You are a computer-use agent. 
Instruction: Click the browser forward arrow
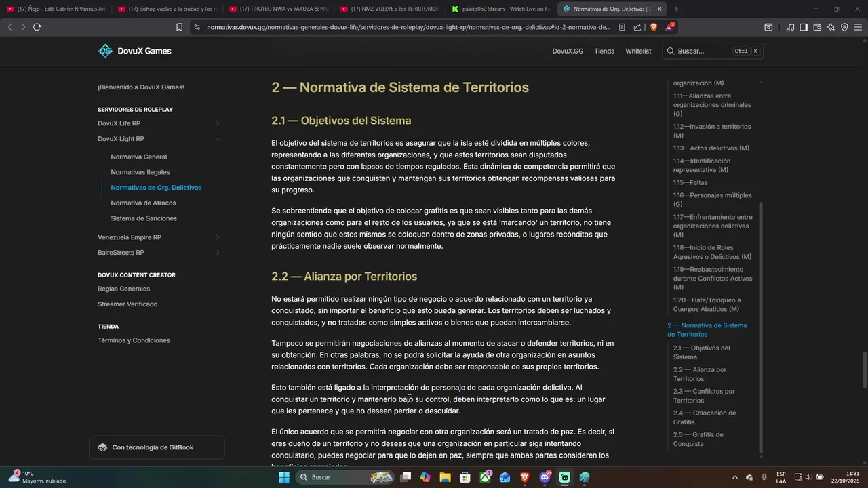click(x=23, y=27)
